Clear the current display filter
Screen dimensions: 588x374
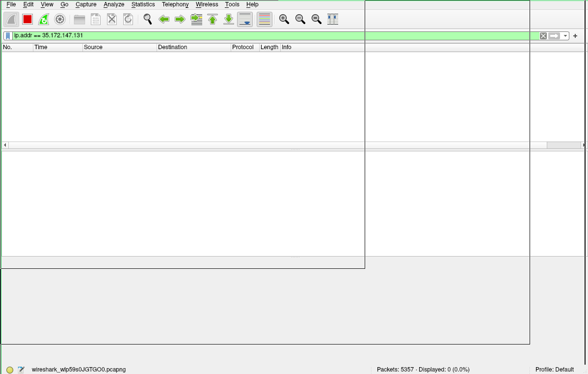pyautogui.click(x=543, y=35)
